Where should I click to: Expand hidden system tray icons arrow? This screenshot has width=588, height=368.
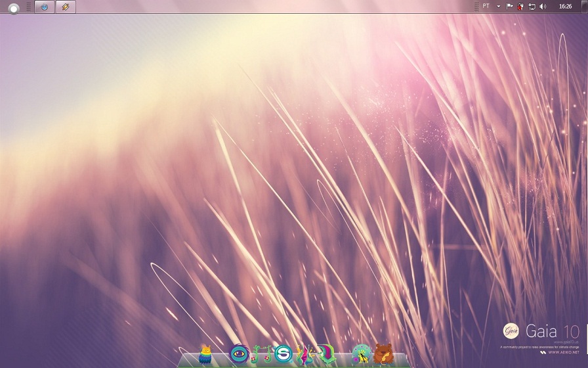pyautogui.click(x=499, y=6)
